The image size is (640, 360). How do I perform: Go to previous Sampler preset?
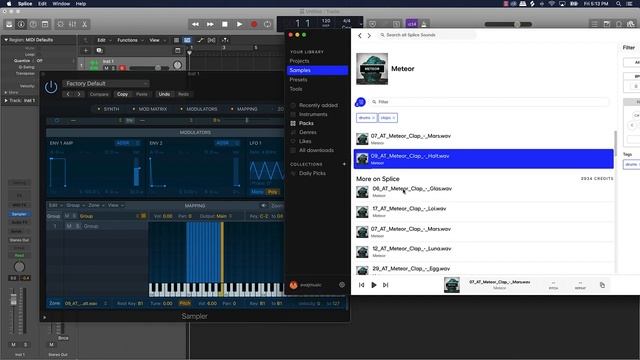tap(68, 94)
